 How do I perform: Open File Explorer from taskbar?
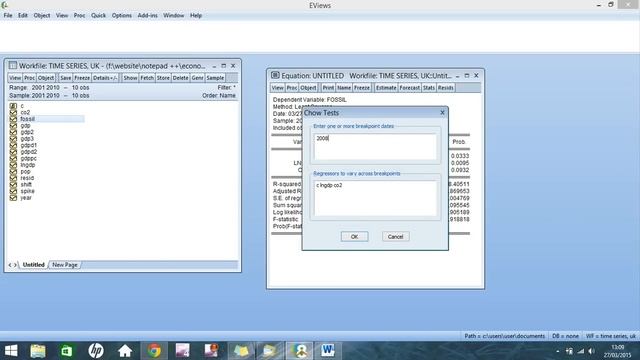[x=38, y=351]
